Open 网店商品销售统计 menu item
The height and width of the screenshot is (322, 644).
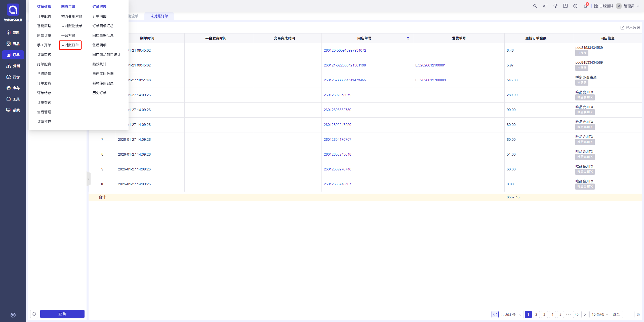(106, 55)
